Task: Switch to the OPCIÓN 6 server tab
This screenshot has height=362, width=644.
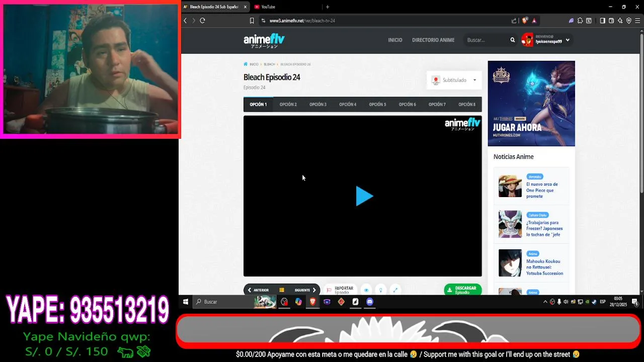Action: click(x=408, y=105)
